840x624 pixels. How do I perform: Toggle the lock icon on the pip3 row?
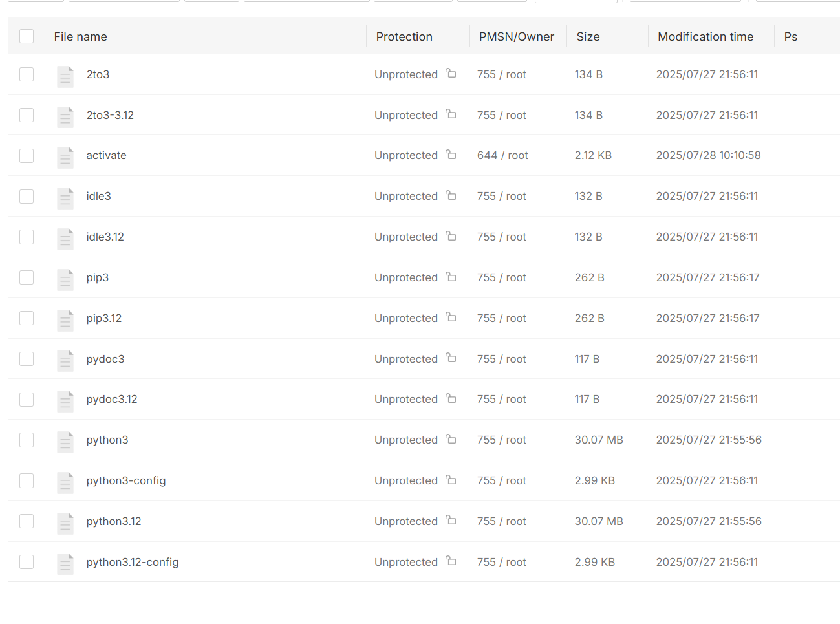click(451, 277)
